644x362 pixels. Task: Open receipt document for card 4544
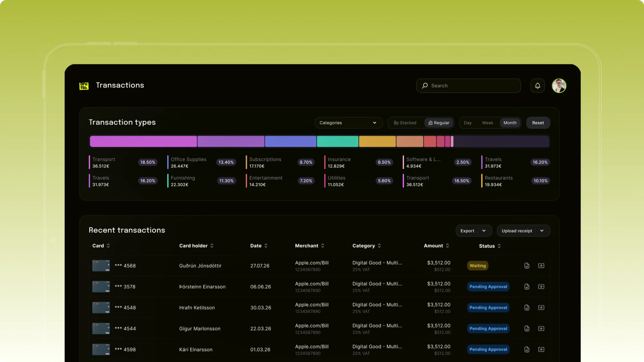click(527, 329)
